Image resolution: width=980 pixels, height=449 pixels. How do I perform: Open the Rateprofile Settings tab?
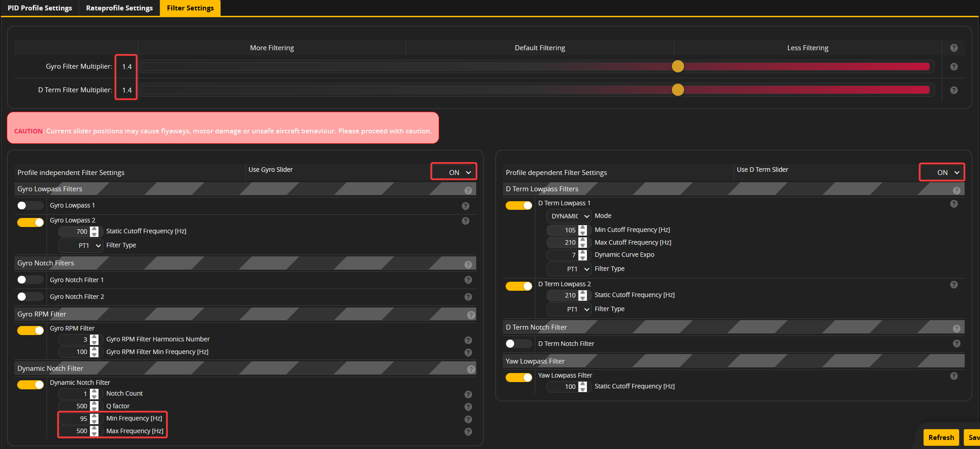point(119,8)
